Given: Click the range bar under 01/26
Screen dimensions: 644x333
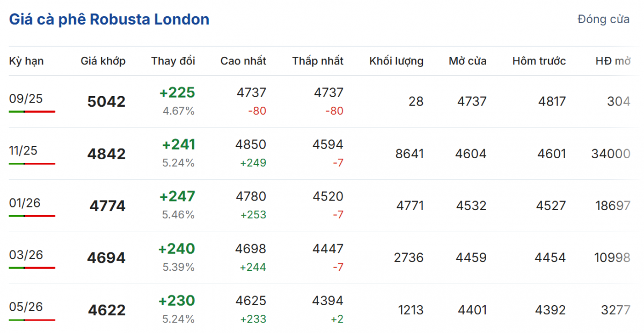Looking at the screenshot, I should 32,216.
